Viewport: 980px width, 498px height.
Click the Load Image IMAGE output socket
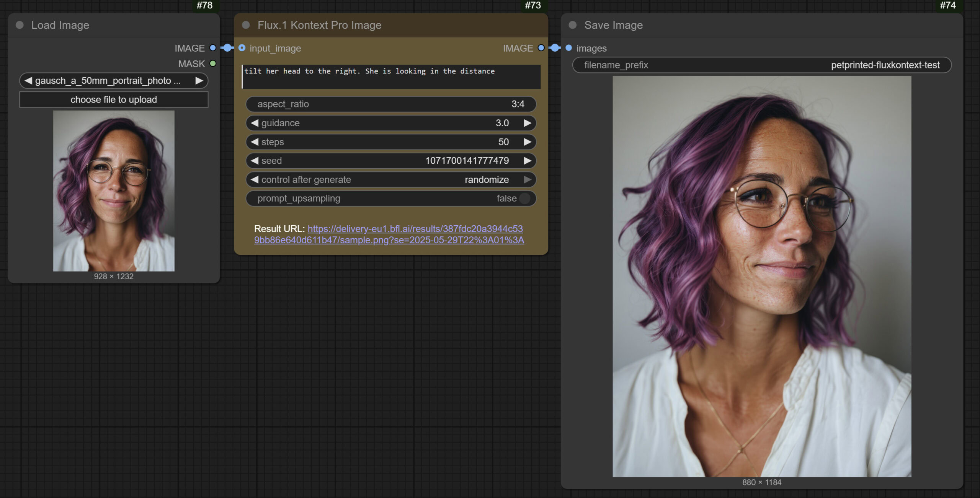point(213,48)
